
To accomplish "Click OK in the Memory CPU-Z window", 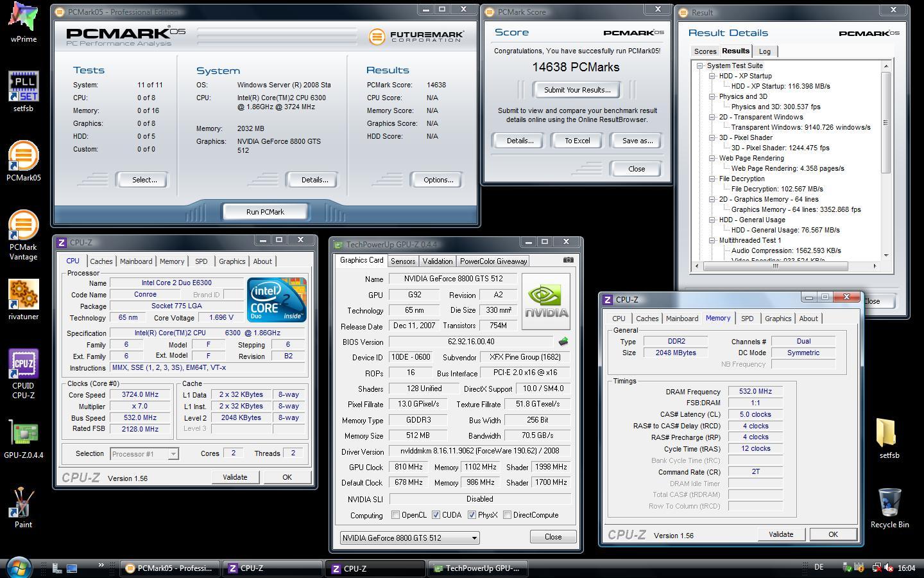I will click(833, 534).
